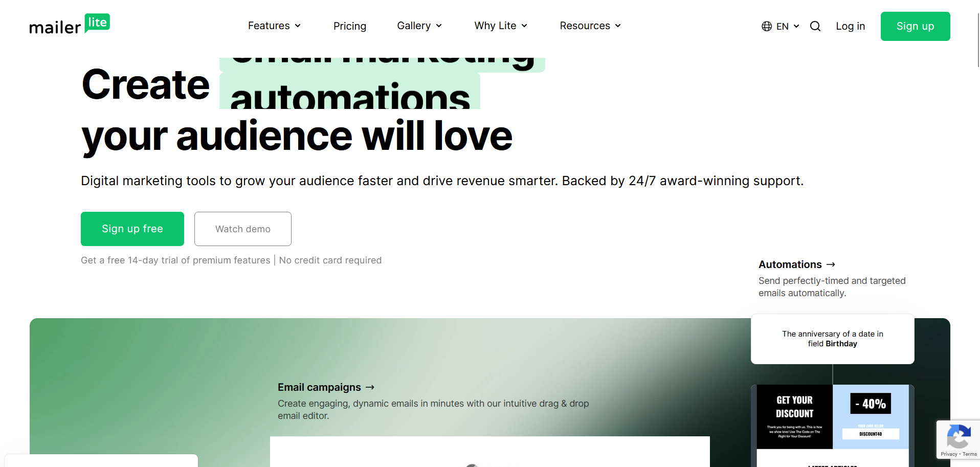Image resolution: width=980 pixels, height=467 pixels.
Task: Click the -40% discount banner image
Action: 871,404
